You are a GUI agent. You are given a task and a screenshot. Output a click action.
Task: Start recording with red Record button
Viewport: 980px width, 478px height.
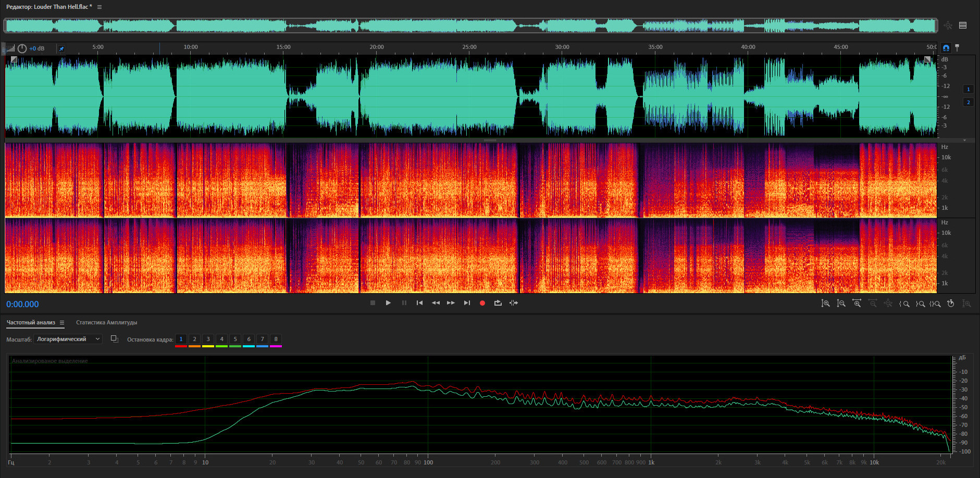(482, 303)
